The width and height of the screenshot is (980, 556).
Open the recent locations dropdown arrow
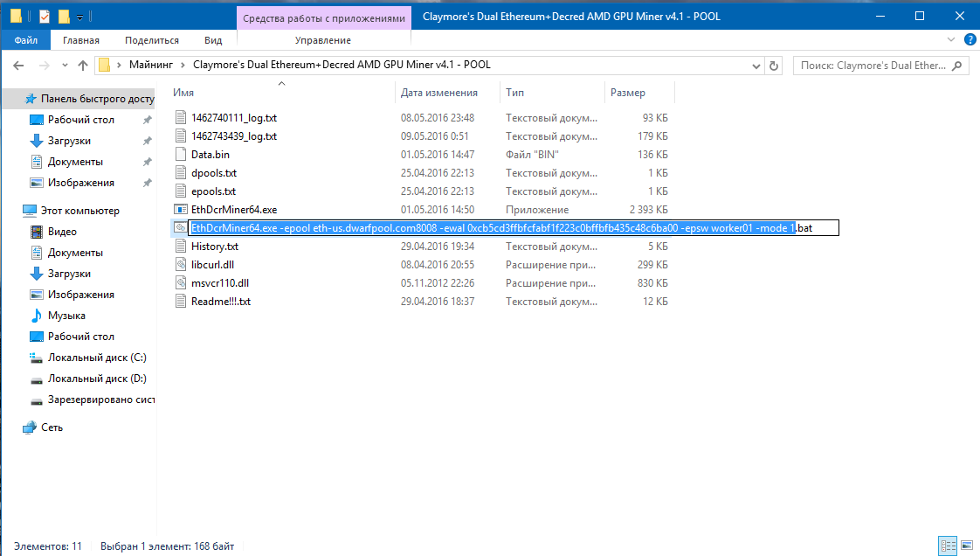[65, 65]
